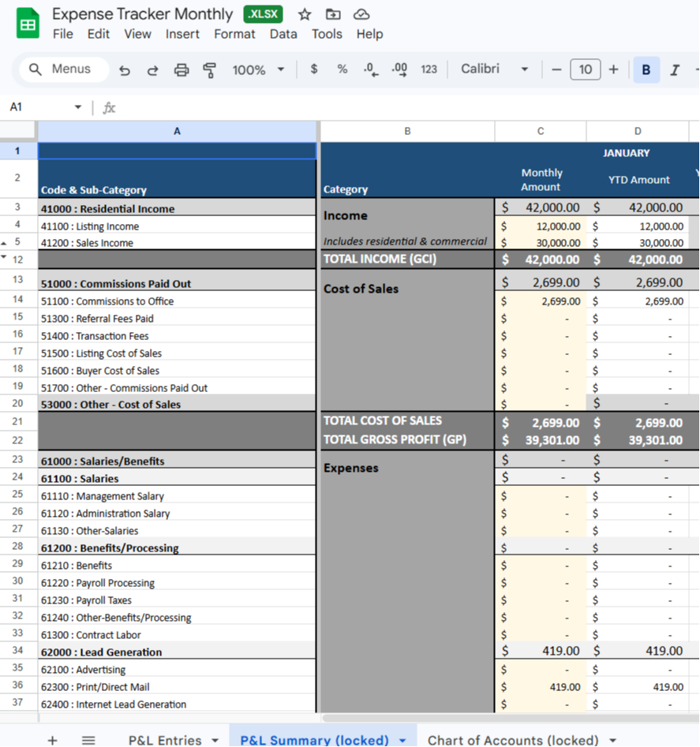Print the spreadsheet using printer icon

coord(182,70)
